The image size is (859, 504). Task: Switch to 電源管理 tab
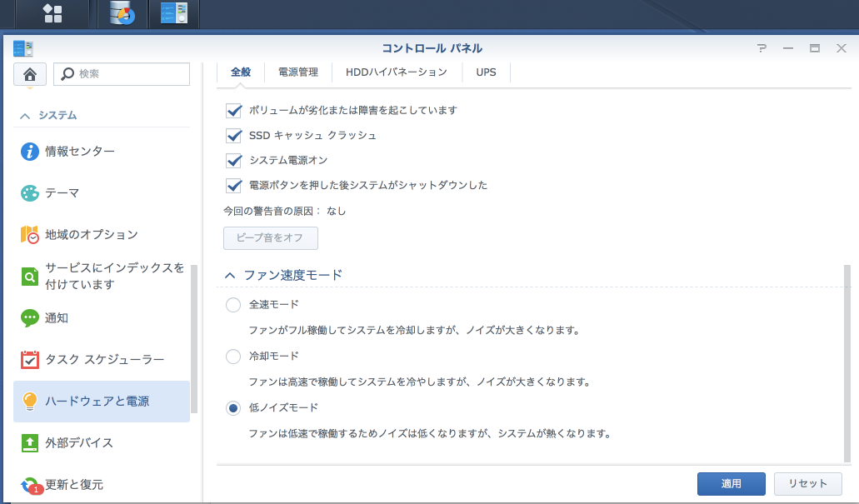point(298,72)
